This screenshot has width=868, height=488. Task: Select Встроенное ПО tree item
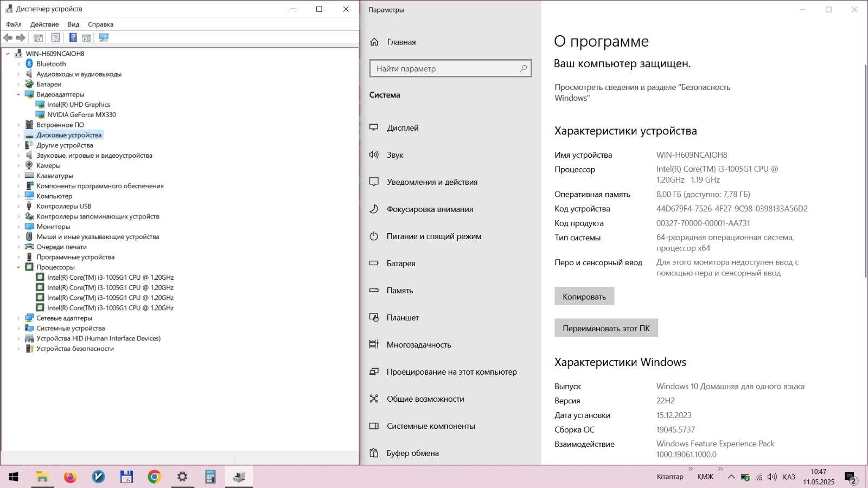pos(60,125)
